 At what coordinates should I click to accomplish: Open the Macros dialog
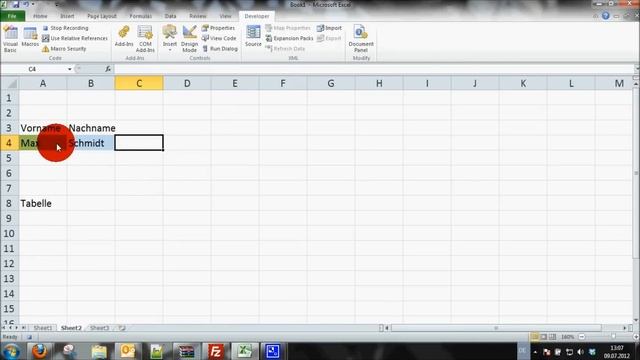click(x=30, y=37)
